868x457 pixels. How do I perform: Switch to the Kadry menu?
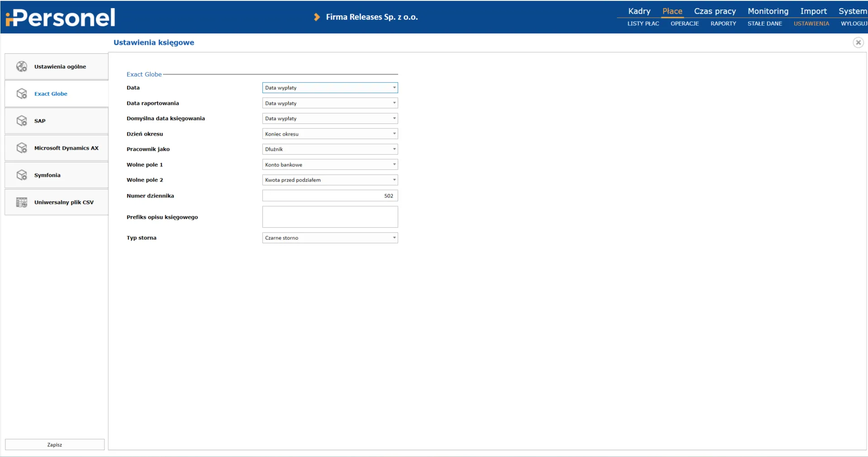639,11
